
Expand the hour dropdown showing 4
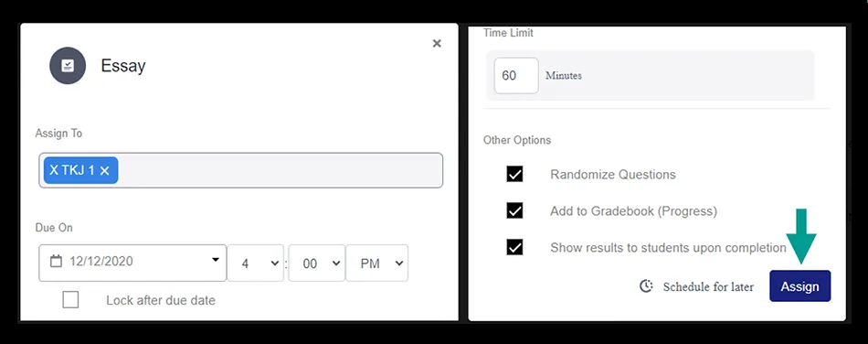(255, 263)
